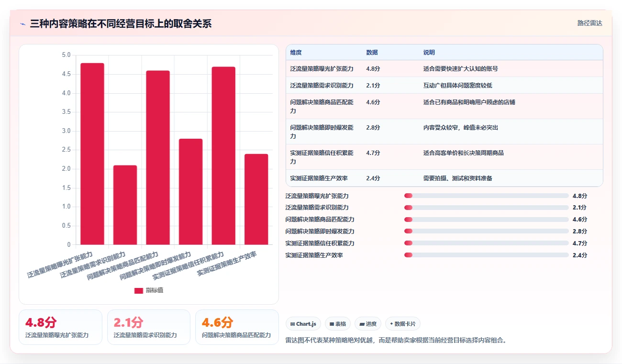This screenshot has width=622, height=364.
Task: Click the 实测证据策略生产效率 bar in chart
Action: coord(256,199)
